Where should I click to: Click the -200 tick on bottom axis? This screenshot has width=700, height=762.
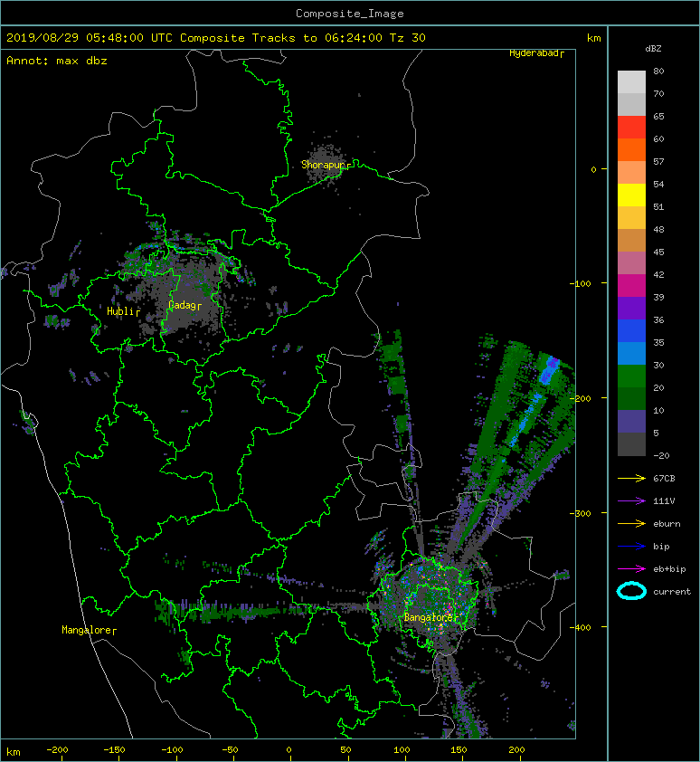pos(57,750)
